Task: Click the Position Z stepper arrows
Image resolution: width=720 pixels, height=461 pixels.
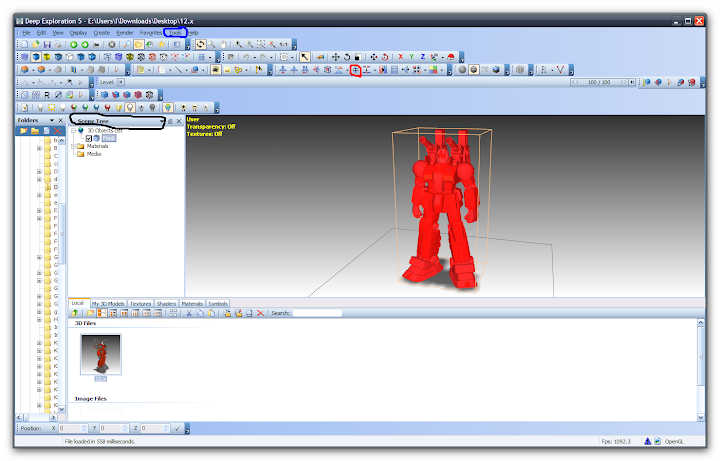Action: pyautogui.click(x=166, y=428)
